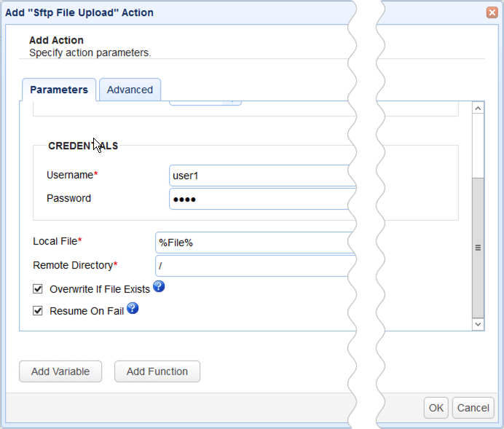Screen dimensions: 504x429
Task: Switch to the Advanced tab
Action: [x=130, y=90]
